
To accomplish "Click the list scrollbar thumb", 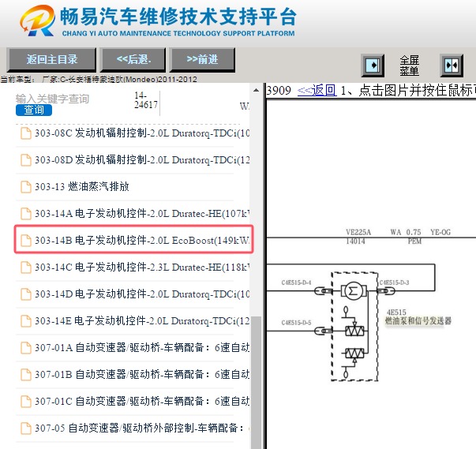I will [x=257, y=382].
